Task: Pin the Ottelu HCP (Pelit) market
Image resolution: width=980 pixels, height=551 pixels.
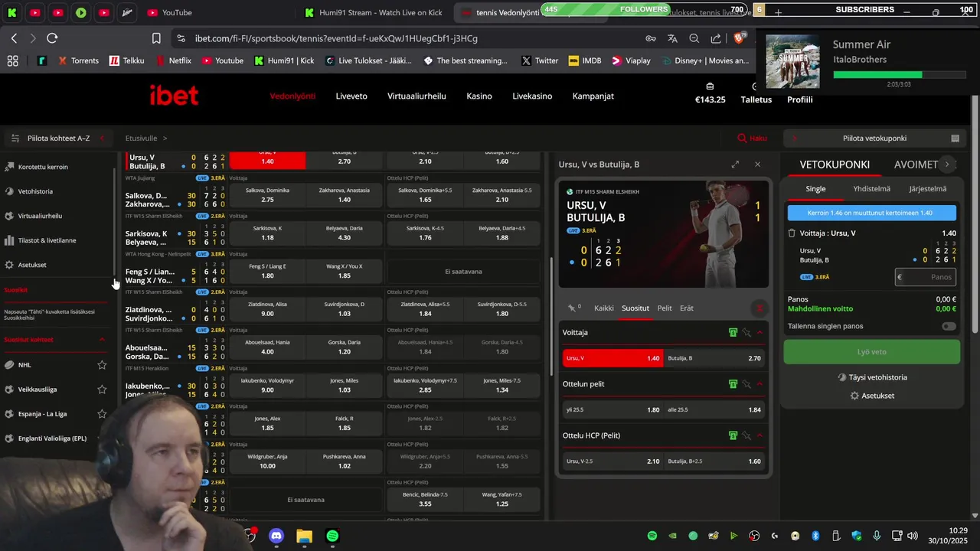Action: 746,435
